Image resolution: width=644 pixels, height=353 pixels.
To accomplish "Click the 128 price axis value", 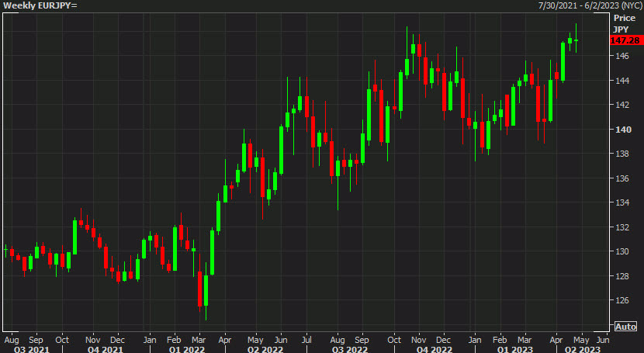I will [x=621, y=276].
